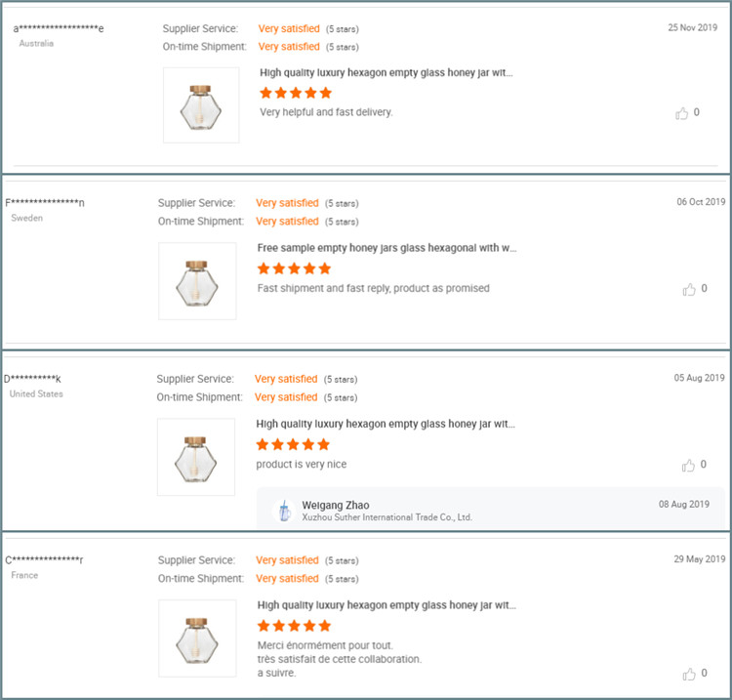The height and width of the screenshot is (700, 732).
Task: Click star rating on Sweden review
Action: tap(294, 268)
